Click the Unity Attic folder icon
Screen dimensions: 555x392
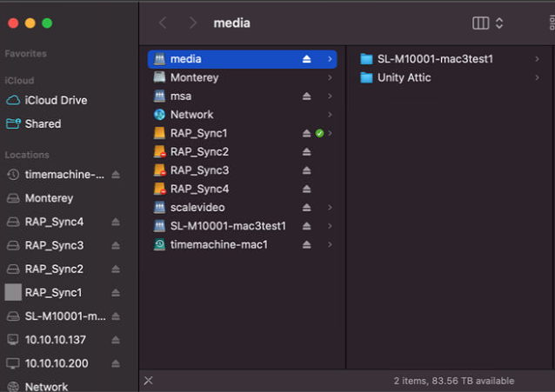[x=366, y=77]
